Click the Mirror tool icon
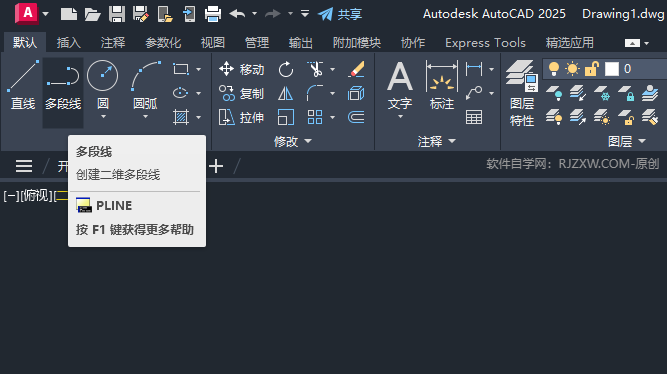Image resolution: width=667 pixels, height=374 pixels. tap(285, 93)
